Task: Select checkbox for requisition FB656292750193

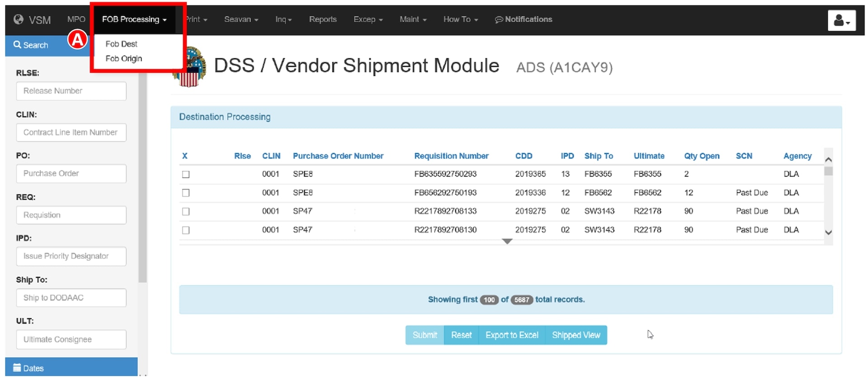Action: [x=186, y=193]
